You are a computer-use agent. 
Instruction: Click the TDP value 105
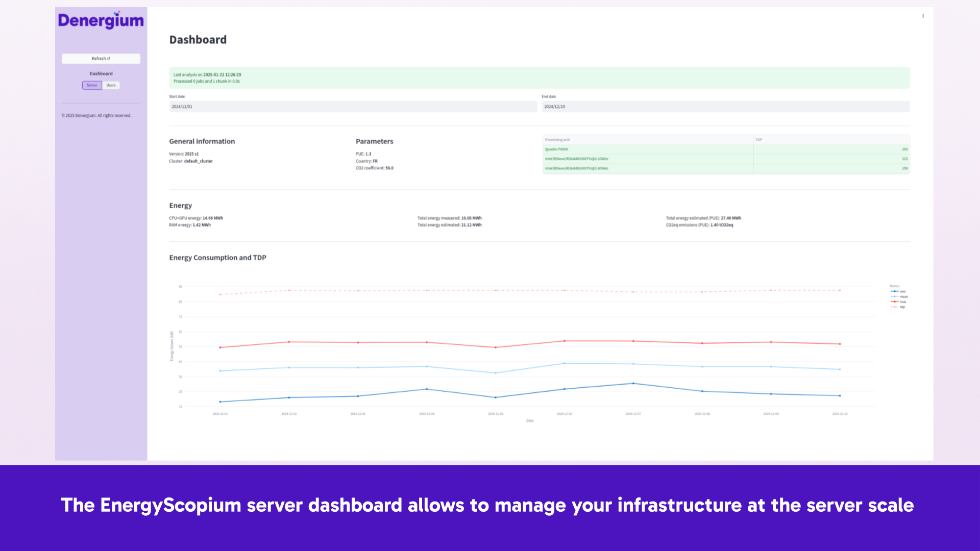(904, 149)
